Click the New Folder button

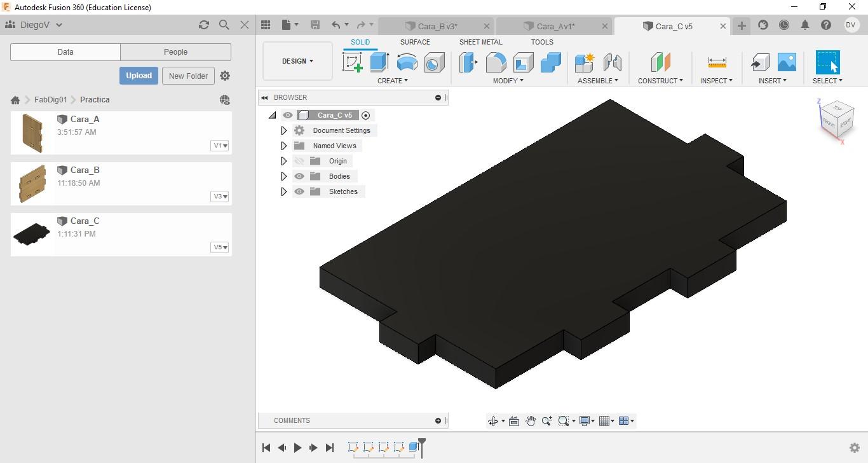188,76
